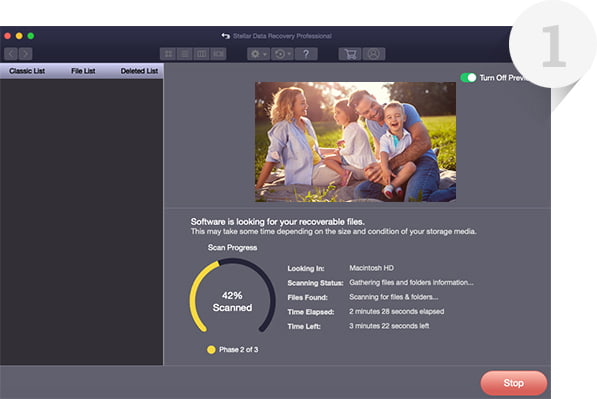Toggle the Turn Off Preview switch

coord(468,78)
